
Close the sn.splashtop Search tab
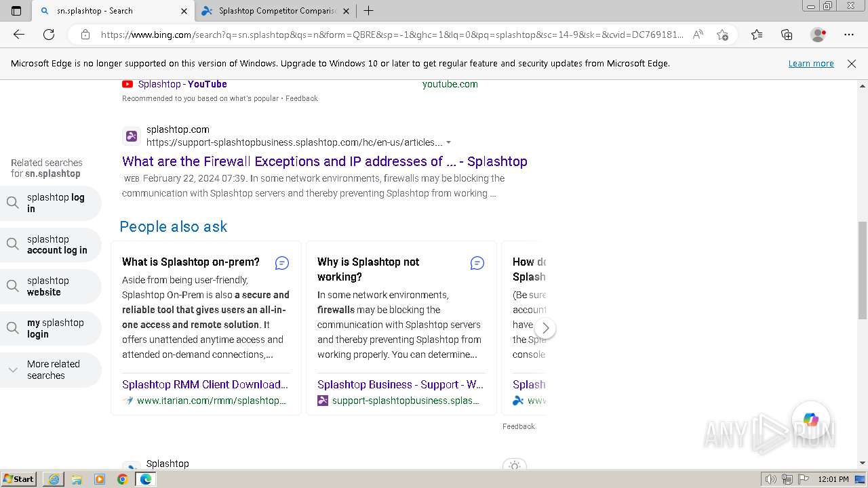[x=184, y=11]
